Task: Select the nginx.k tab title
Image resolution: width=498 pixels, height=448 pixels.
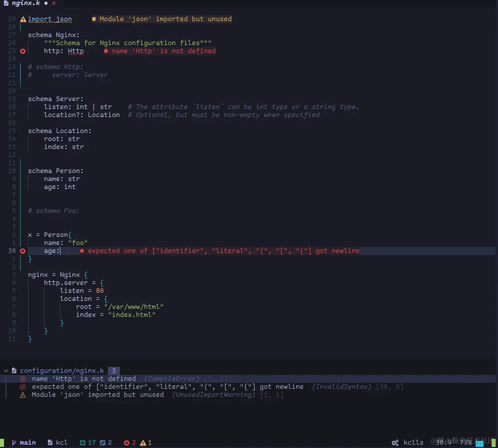Action: click(x=26, y=3)
